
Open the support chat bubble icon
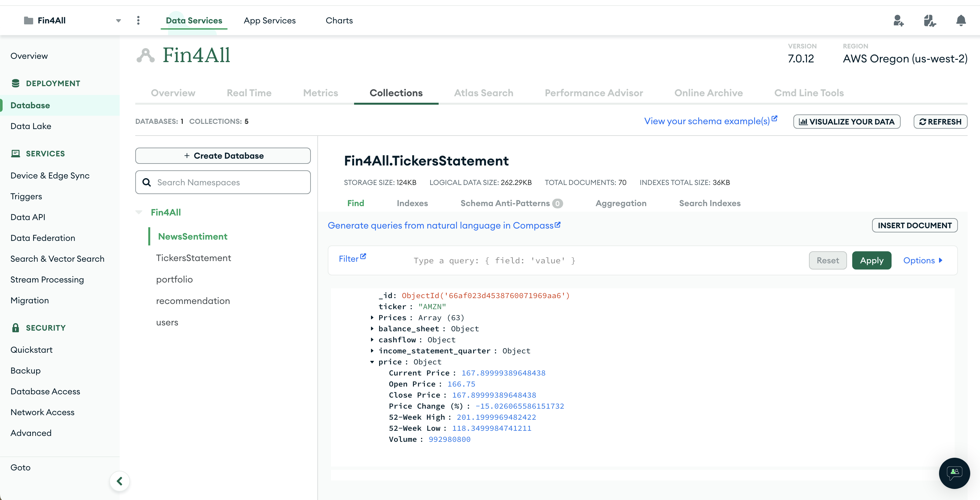(954, 473)
